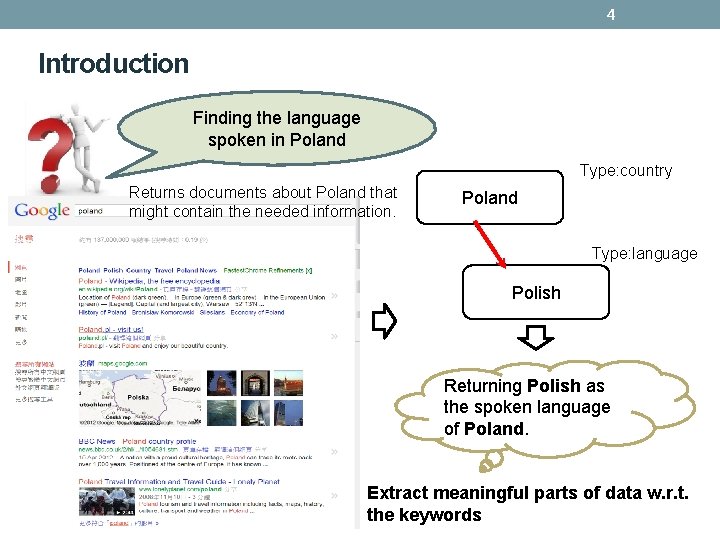Click the 'Poland News' refinement link
Viewport: 720px width, 540px height.
(x=197, y=270)
